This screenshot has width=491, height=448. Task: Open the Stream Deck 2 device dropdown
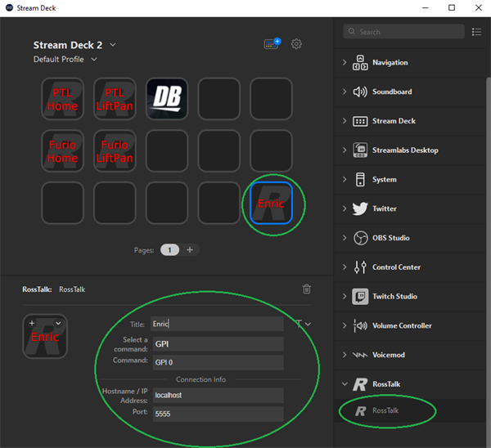(x=113, y=45)
